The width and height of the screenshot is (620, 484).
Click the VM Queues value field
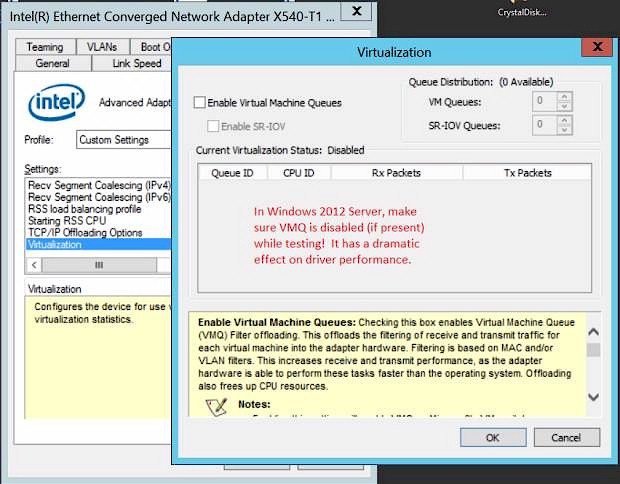(545, 101)
